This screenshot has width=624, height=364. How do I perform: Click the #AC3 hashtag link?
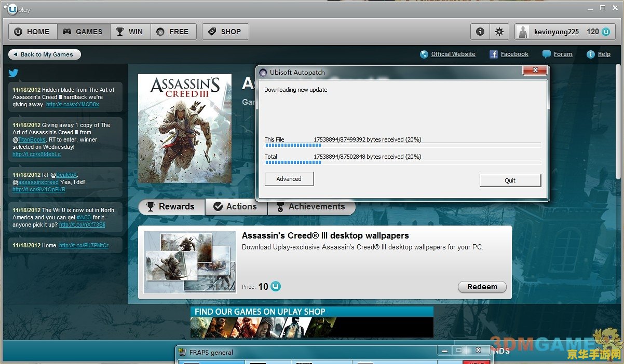point(84,217)
